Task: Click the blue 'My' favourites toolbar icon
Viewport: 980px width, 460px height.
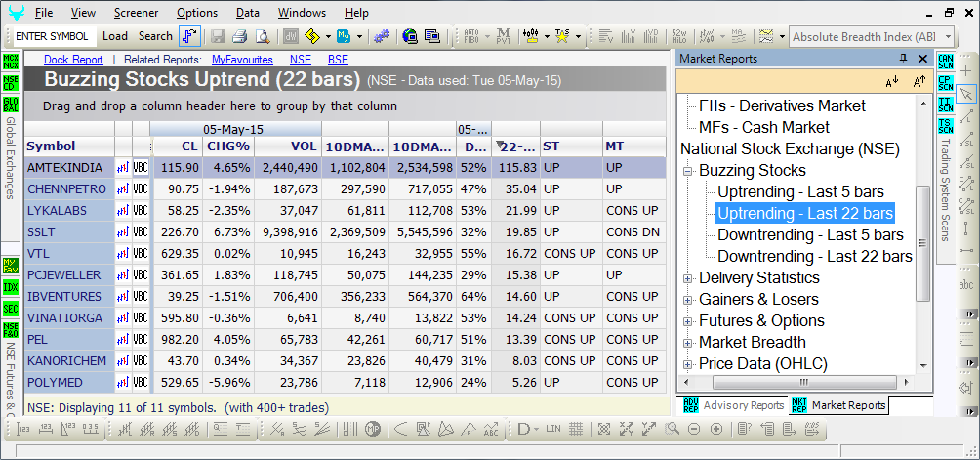Action: (344, 36)
